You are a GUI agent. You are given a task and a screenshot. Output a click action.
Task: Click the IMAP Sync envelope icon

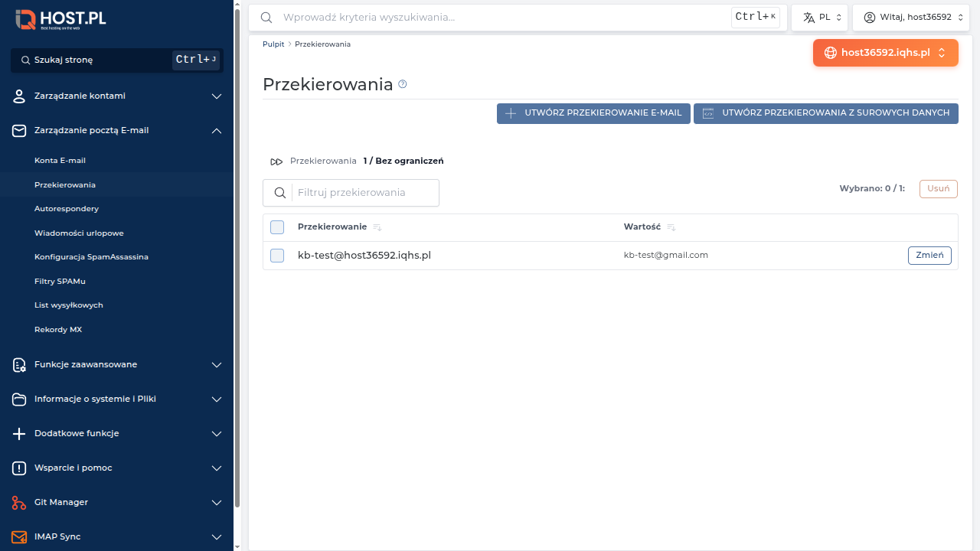click(19, 537)
